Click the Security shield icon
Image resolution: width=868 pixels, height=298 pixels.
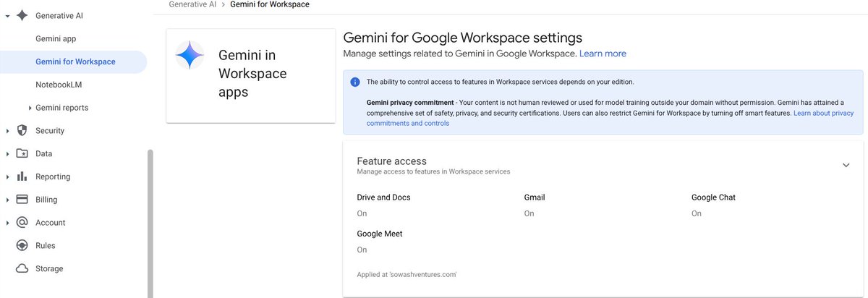(22, 131)
